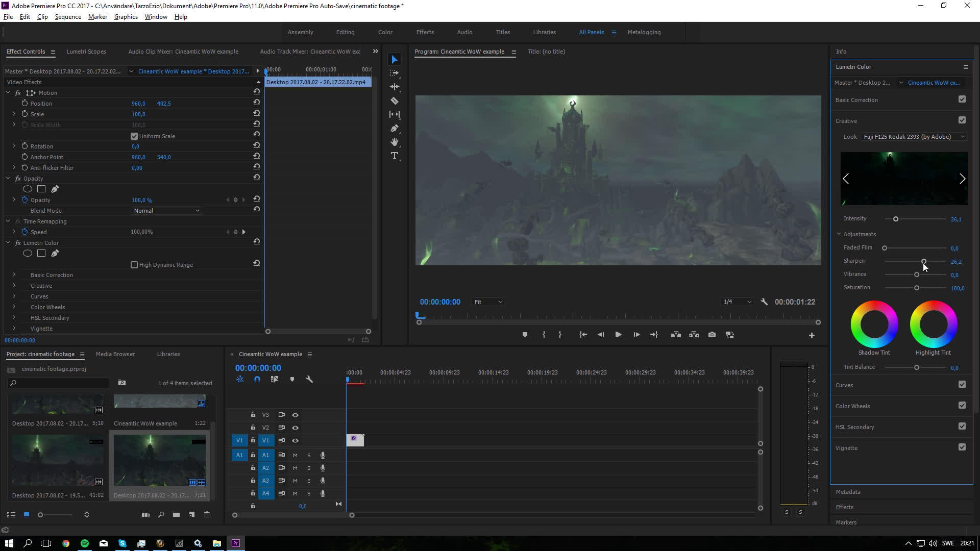The height and width of the screenshot is (551, 980).
Task: Enable the High Dynamic Range checkbox
Action: (134, 265)
